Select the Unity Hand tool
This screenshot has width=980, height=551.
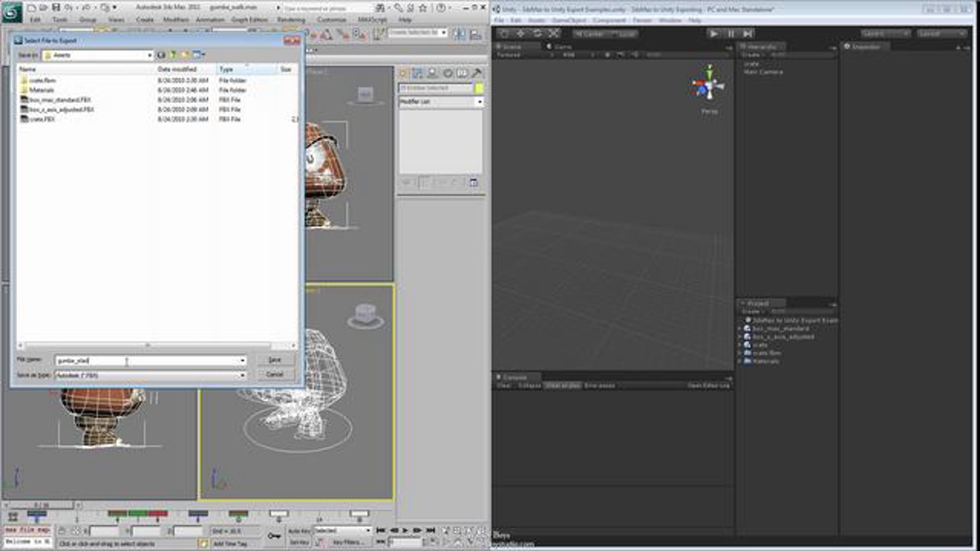(505, 33)
